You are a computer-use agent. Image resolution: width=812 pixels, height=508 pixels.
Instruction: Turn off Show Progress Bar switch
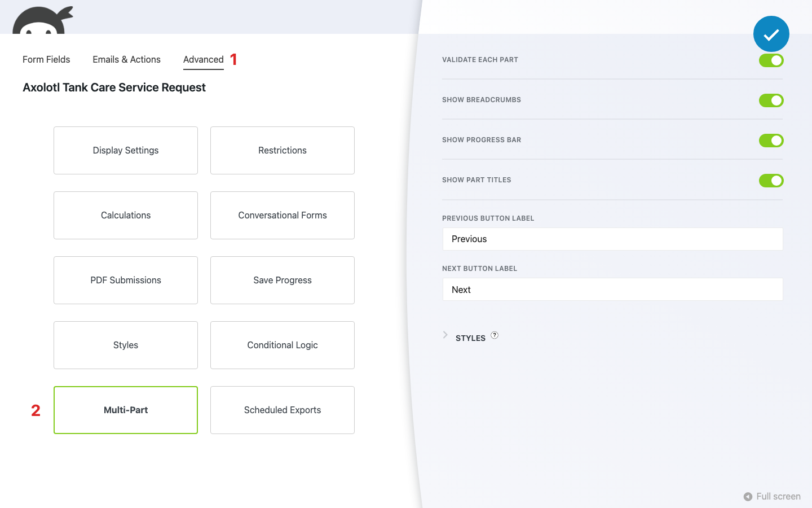(x=771, y=141)
